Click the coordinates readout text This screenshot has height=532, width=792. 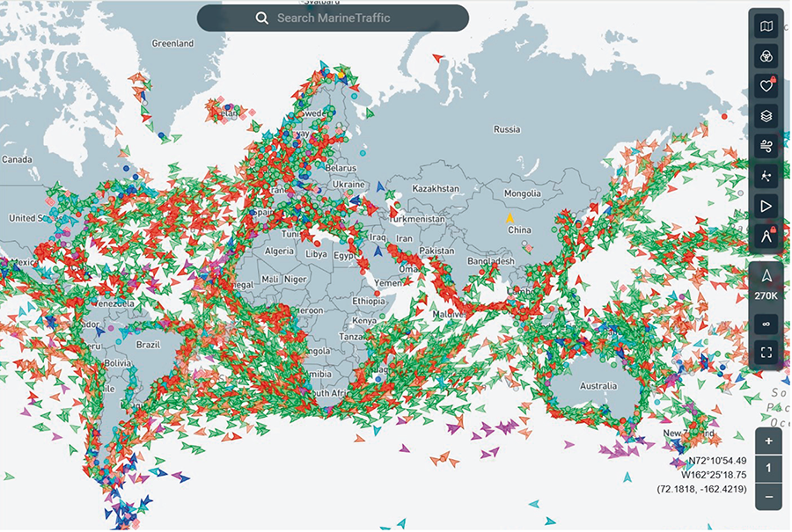(702, 475)
